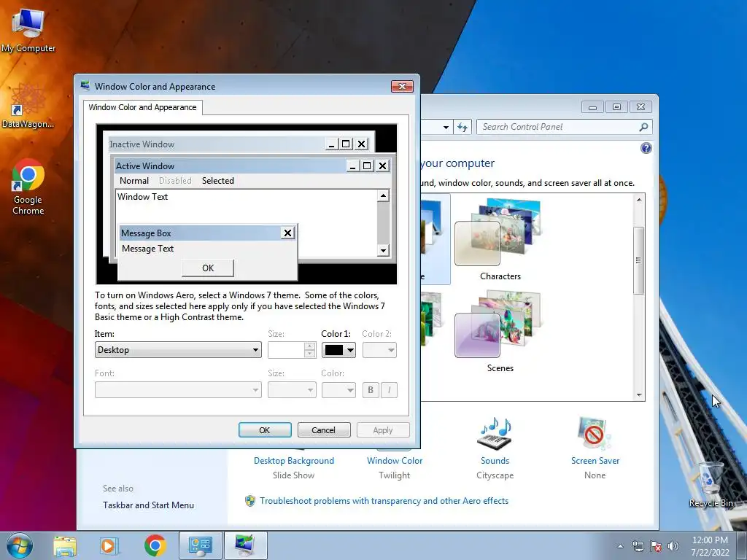
Task: Open the Color 1 black swatch dropdown
Action: pyautogui.click(x=338, y=350)
